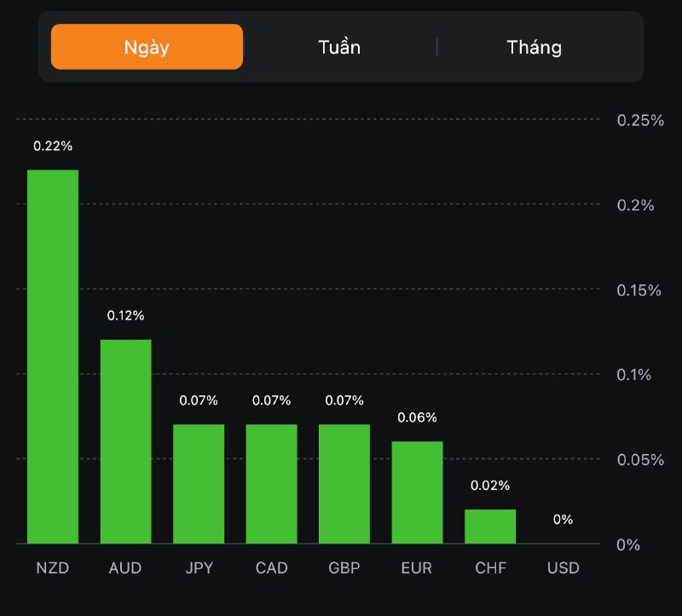Select the AUD axis label
The height and width of the screenshot is (616, 682).
tap(125, 568)
